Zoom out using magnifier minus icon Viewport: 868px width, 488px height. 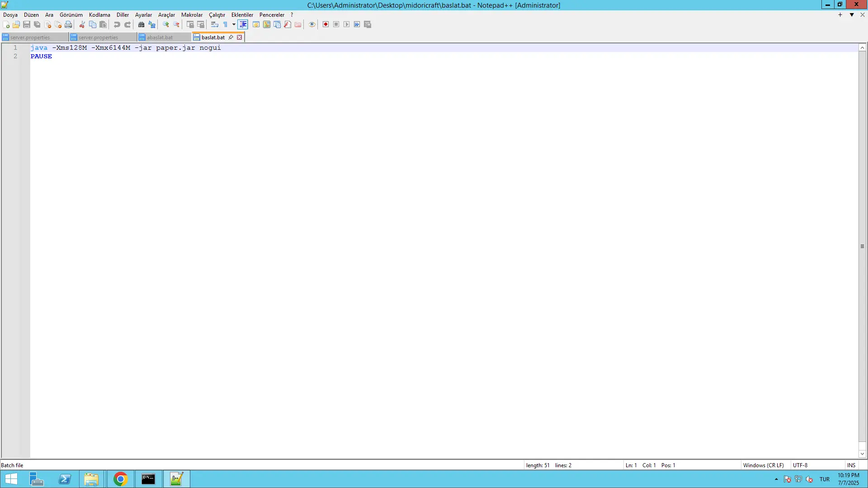click(176, 24)
